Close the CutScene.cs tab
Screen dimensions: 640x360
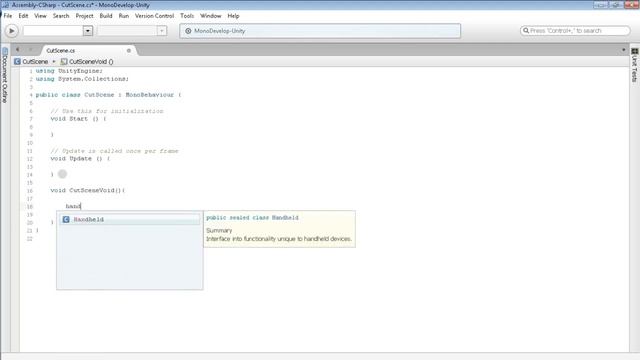[129, 51]
